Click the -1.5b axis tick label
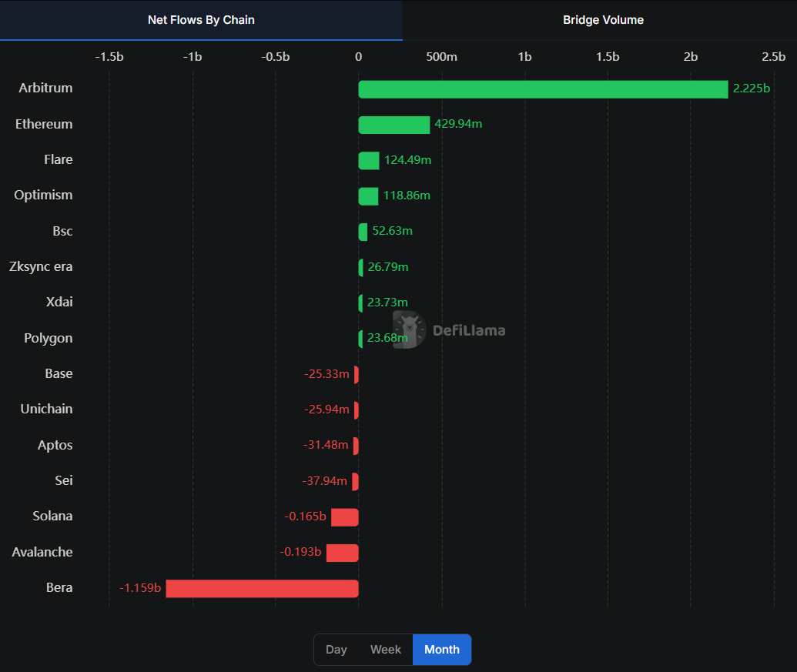This screenshot has width=797, height=672. (x=109, y=57)
